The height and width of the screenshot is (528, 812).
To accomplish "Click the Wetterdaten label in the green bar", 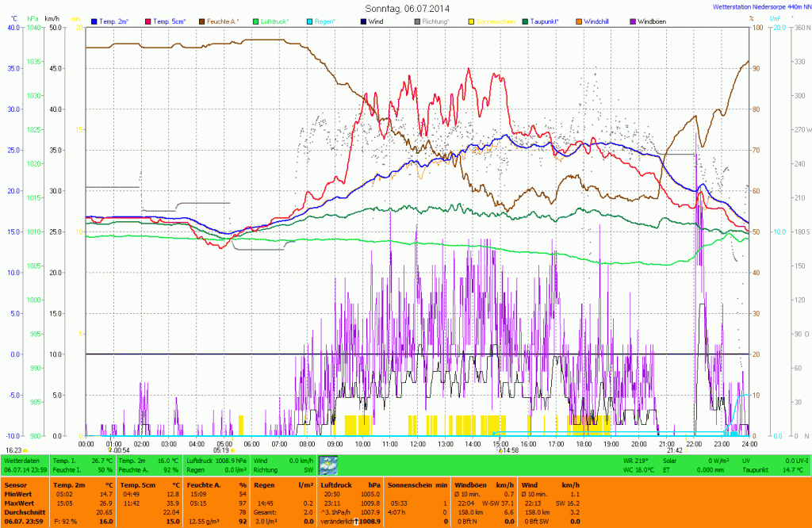I will [21, 460].
